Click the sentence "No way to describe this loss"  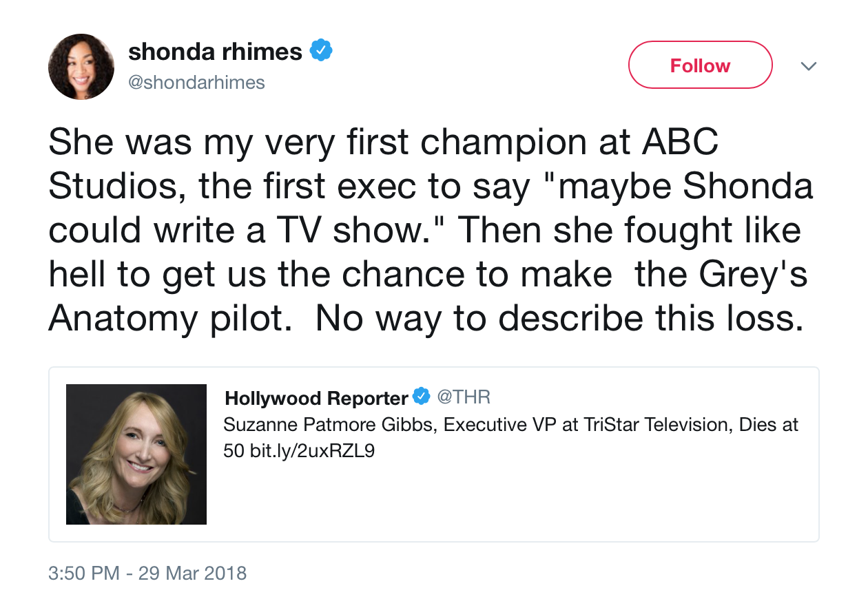tap(559, 317)
